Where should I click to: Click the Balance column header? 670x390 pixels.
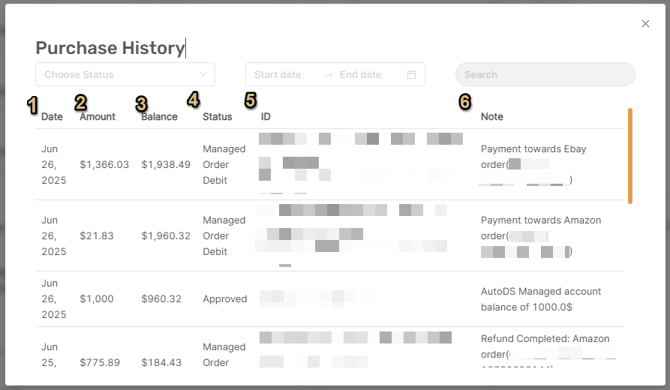(159, 117)
